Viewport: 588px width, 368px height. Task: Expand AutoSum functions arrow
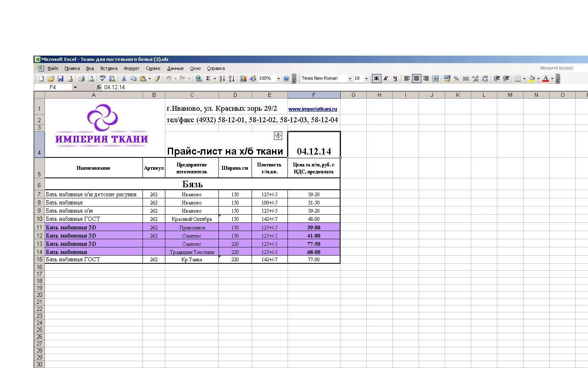pos(215,79)
